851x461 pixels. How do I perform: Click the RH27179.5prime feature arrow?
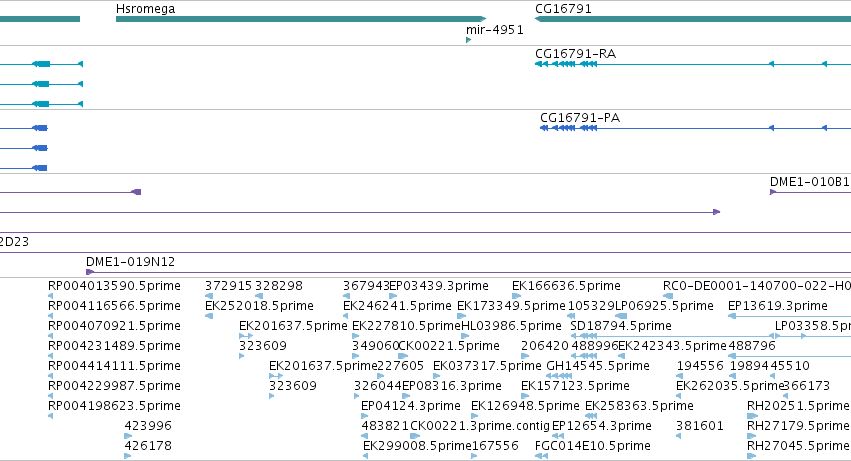tap(752, 435)
